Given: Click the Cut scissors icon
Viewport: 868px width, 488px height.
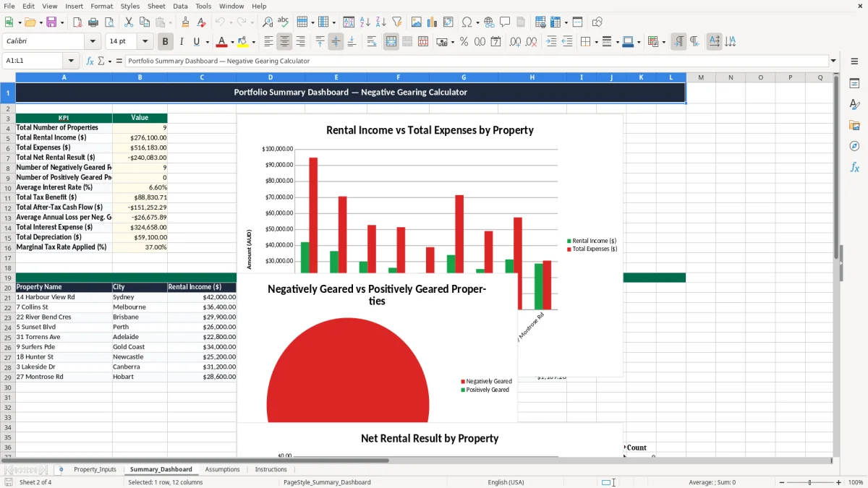Looking at the screenshot, I should coord(128,22).
